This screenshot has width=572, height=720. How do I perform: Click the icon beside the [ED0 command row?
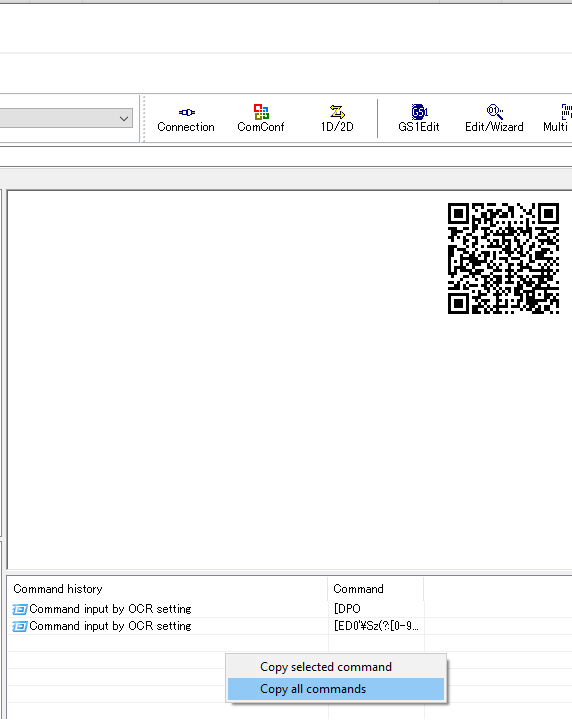[x=19, y=626]
